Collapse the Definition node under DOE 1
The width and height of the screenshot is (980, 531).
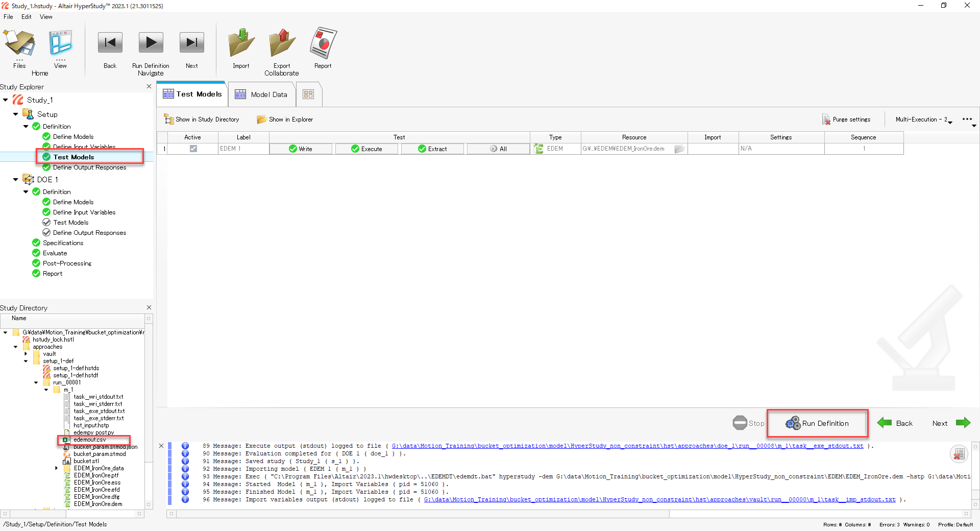26,192
